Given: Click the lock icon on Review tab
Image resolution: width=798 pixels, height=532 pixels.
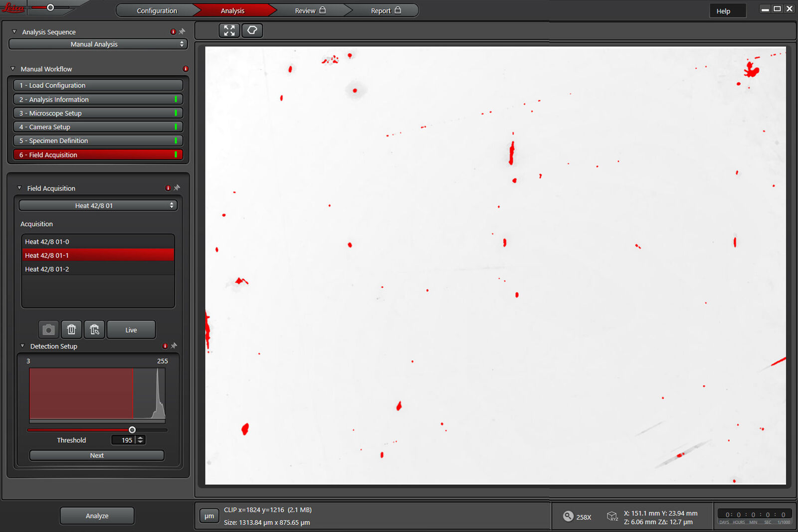Looking at the screenshot, I should click(323, 10).
